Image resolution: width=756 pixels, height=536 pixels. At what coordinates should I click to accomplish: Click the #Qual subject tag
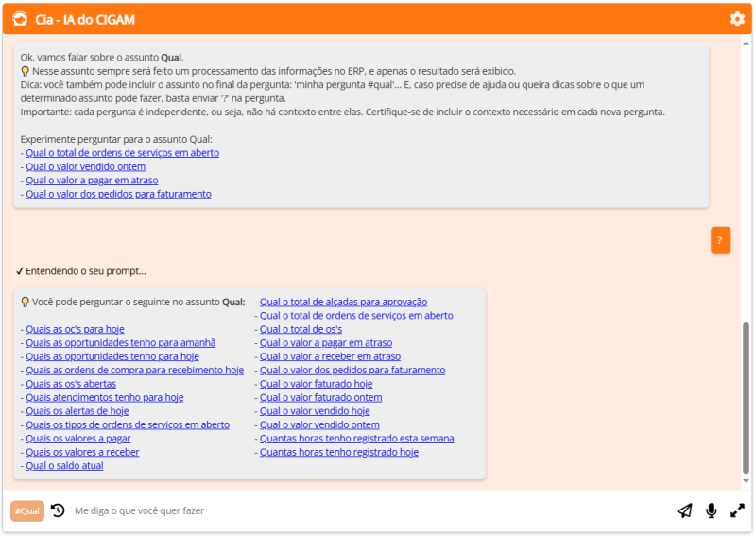tap(27, 510)
